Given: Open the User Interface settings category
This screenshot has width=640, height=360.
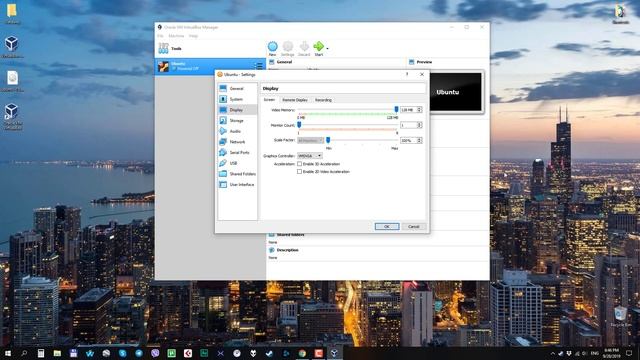Looking at the screenshot, I should (x=237, y=184).
